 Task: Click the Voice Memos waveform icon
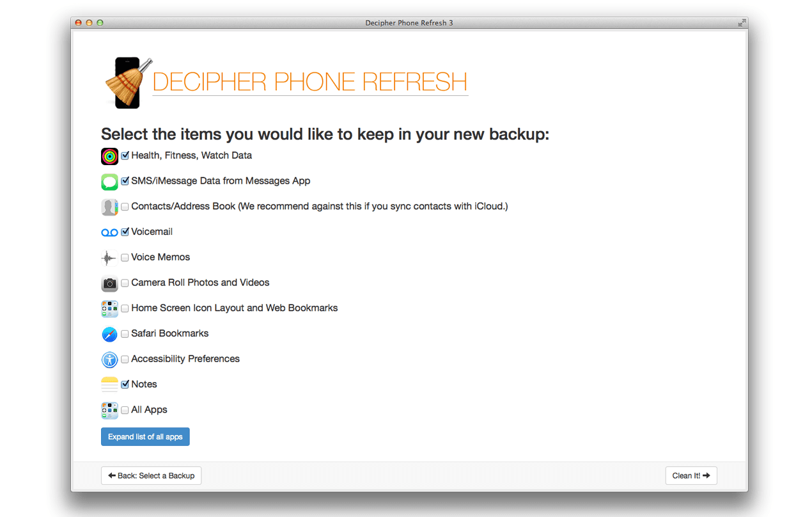(x=109, y=258)
